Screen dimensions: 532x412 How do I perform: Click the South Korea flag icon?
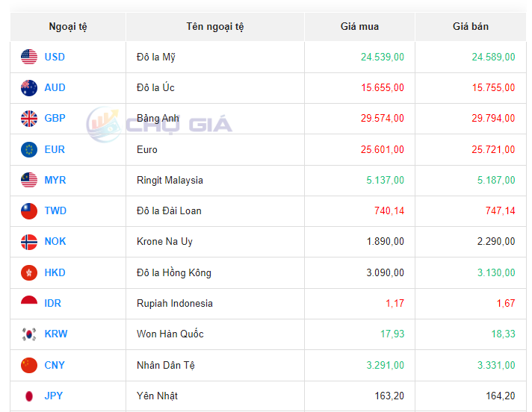coord(29,334)
